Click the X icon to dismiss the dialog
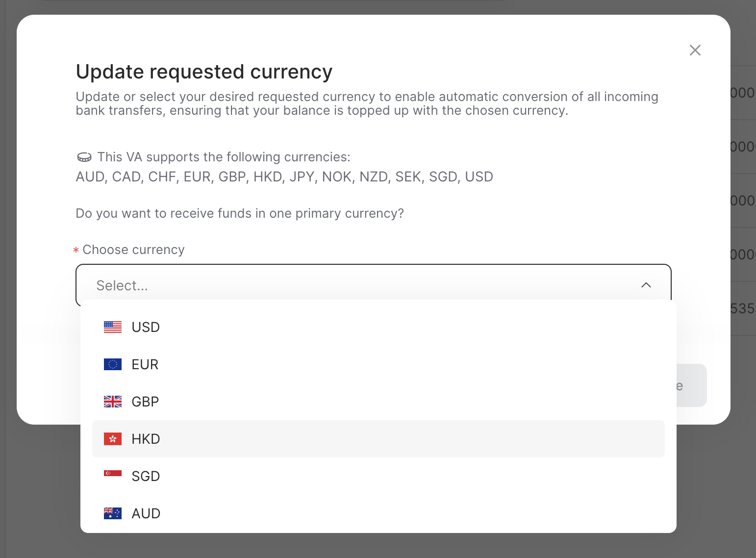The height and width of the screenshot is (558, 756). point(695,50)
